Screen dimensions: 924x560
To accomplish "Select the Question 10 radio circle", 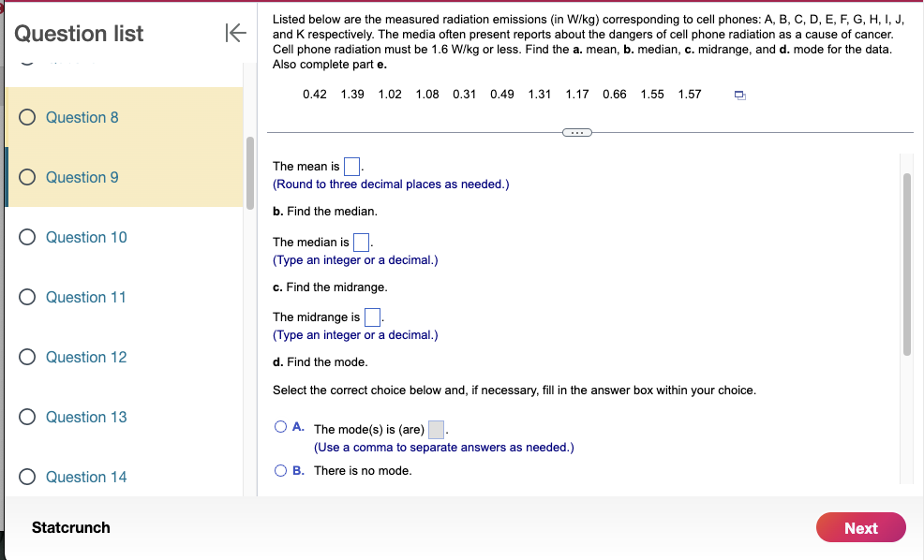I will click(27, 237).
